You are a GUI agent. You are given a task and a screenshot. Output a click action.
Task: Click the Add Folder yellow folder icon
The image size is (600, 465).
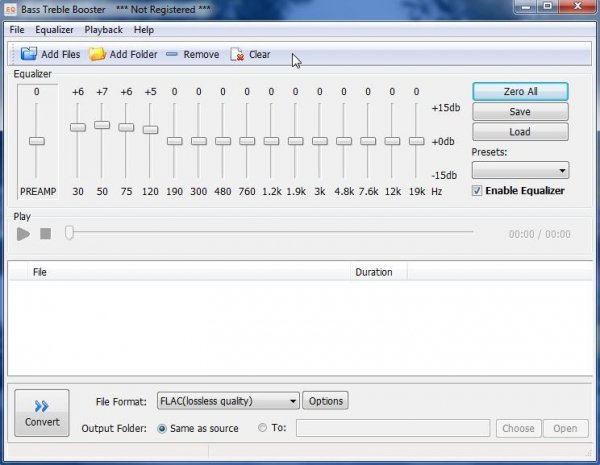point(97,54)
